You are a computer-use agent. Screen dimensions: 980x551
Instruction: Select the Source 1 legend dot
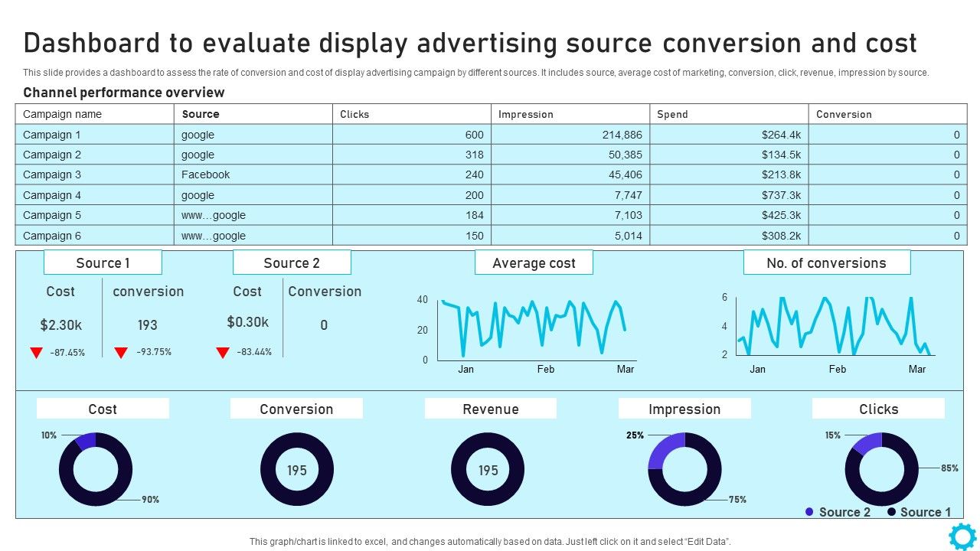891,512
